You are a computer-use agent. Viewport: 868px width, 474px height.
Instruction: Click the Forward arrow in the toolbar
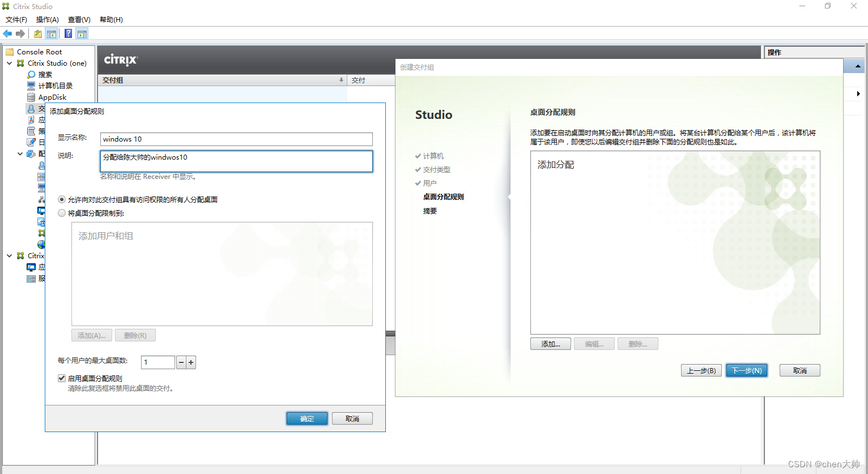pyautogui.click(x=20, y=34)
